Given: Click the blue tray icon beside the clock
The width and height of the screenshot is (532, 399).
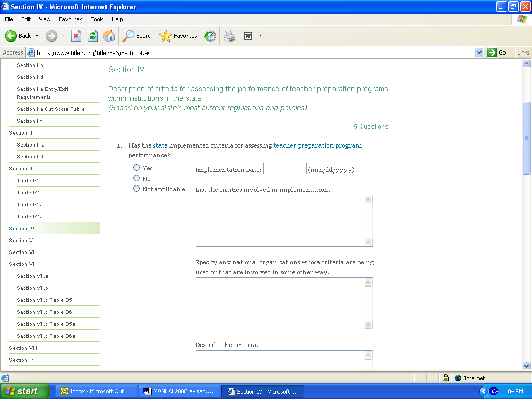Looking at the screenshot, I should pos(494,391).
